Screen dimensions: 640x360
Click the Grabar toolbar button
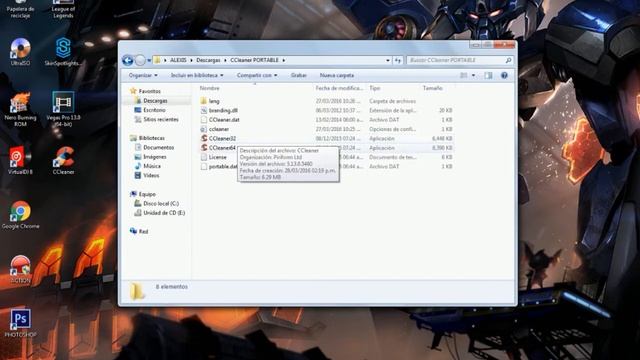tap(298, 76)
